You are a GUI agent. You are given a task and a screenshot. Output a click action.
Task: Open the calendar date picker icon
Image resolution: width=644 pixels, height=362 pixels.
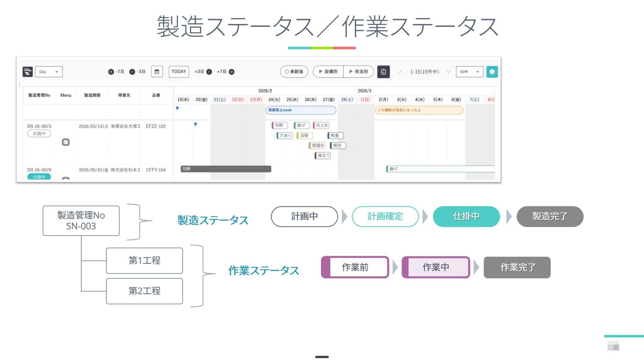coord(157,72)
